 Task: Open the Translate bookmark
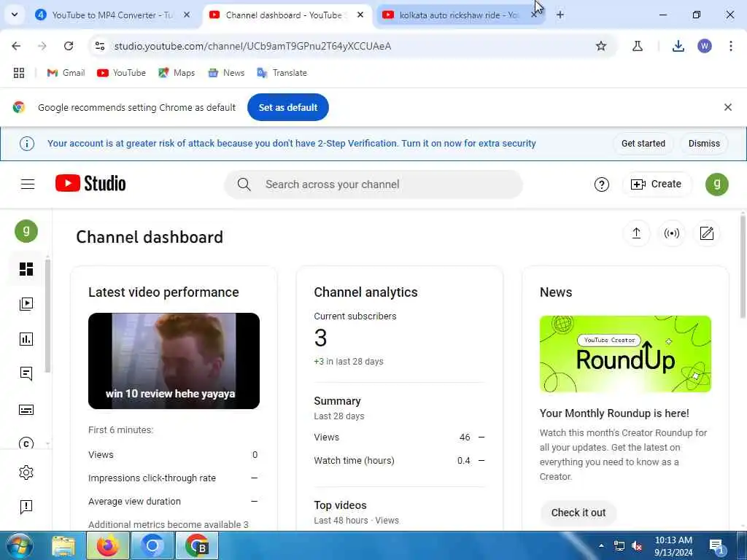pos(282,73)
